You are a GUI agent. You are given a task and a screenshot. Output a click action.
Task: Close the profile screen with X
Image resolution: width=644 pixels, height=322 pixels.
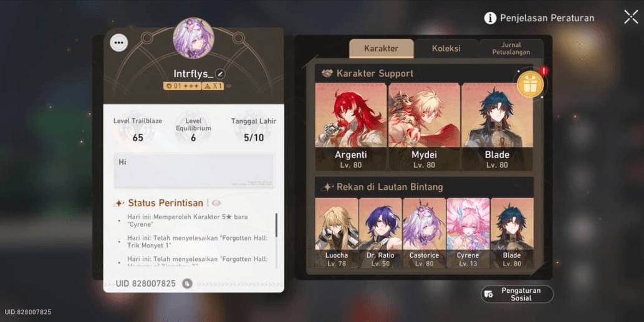[x=631, y=17]
